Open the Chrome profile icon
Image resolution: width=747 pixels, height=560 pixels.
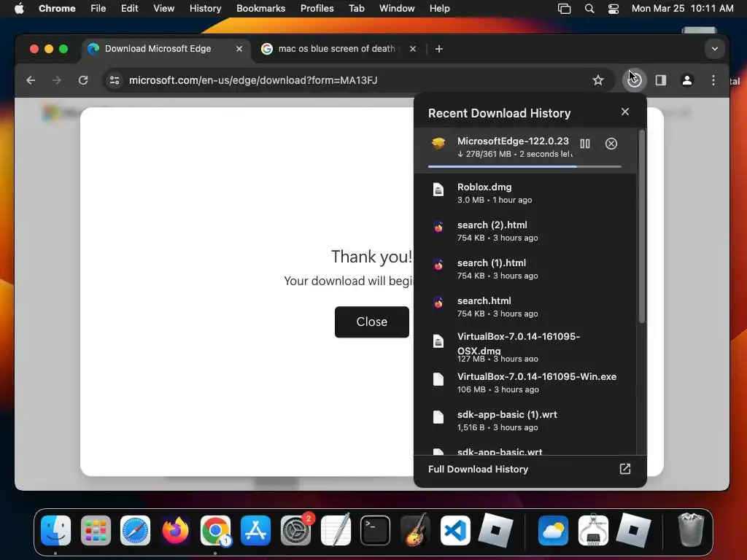coord(687,80)
